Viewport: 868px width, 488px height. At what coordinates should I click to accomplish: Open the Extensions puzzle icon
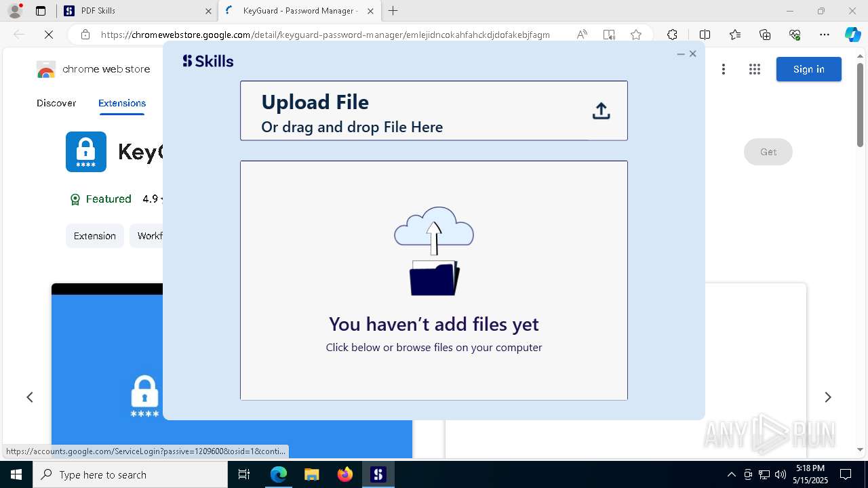point(672,35)
